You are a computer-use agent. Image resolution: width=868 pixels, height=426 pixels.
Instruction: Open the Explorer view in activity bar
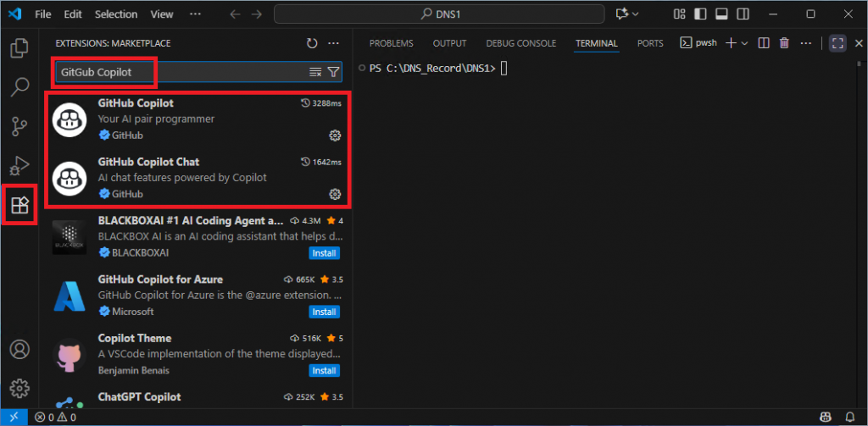point(20,48)
